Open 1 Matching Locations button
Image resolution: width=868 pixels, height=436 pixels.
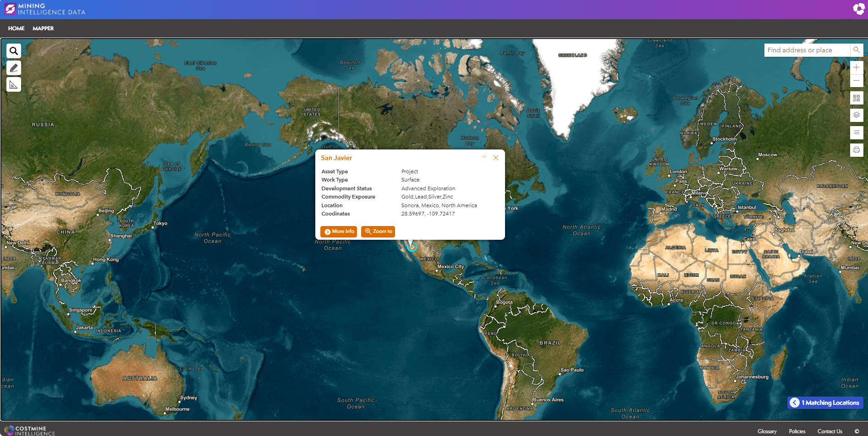(x=825, y=403)
